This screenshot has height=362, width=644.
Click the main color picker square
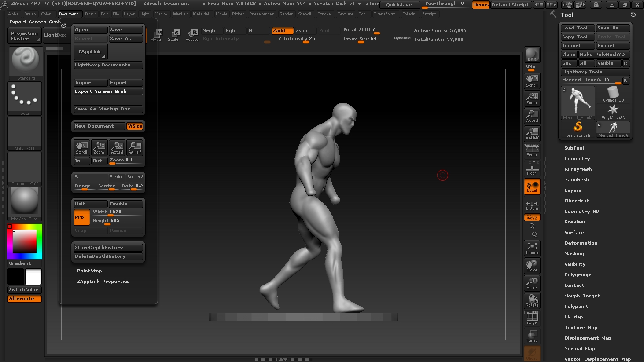coord(24,241)
